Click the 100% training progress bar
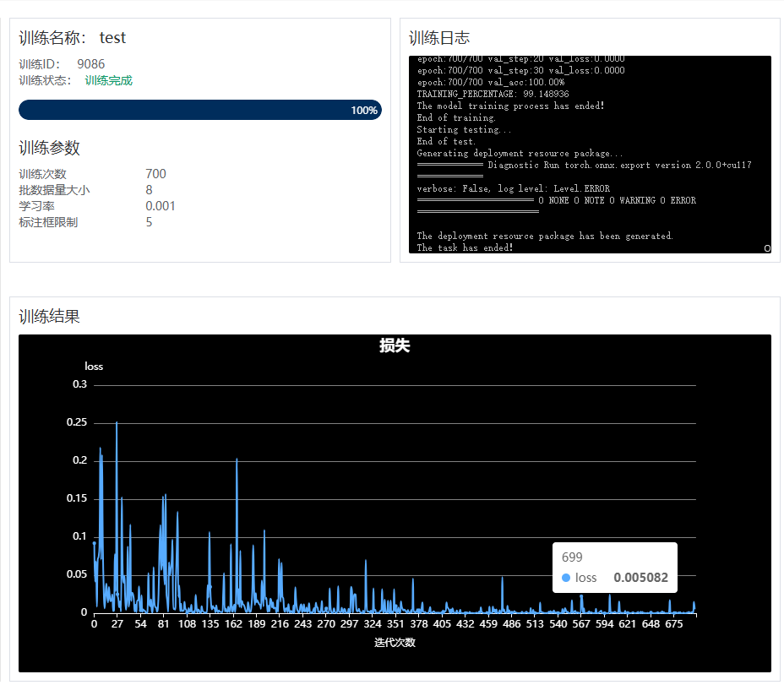Image resolution: width=784 pixels, height=685 pixels. tap(199, 110)
